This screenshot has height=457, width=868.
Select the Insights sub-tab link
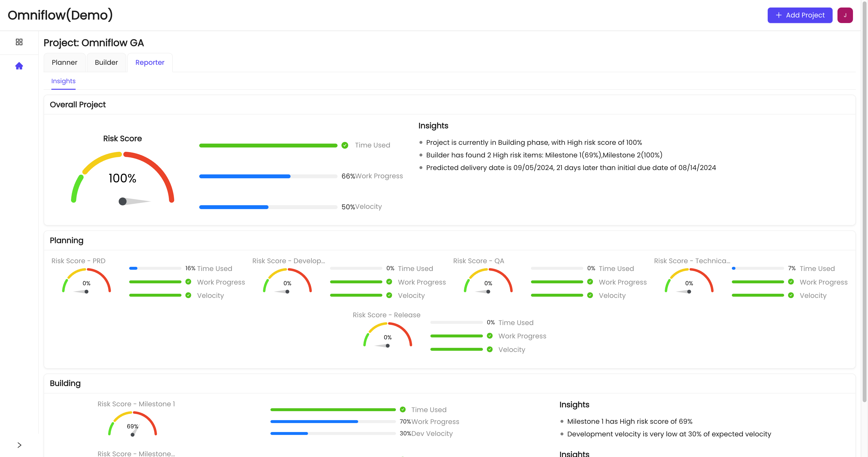(63, 81)
